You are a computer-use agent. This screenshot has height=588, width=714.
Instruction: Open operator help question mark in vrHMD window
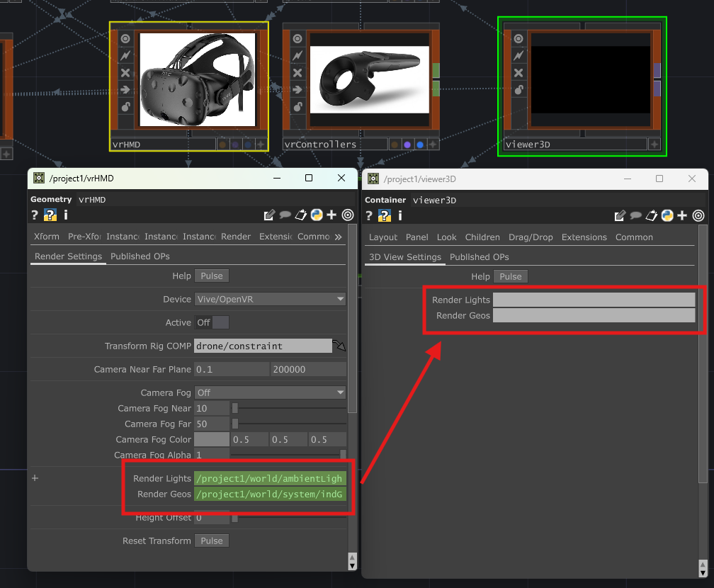coord(35,215)
